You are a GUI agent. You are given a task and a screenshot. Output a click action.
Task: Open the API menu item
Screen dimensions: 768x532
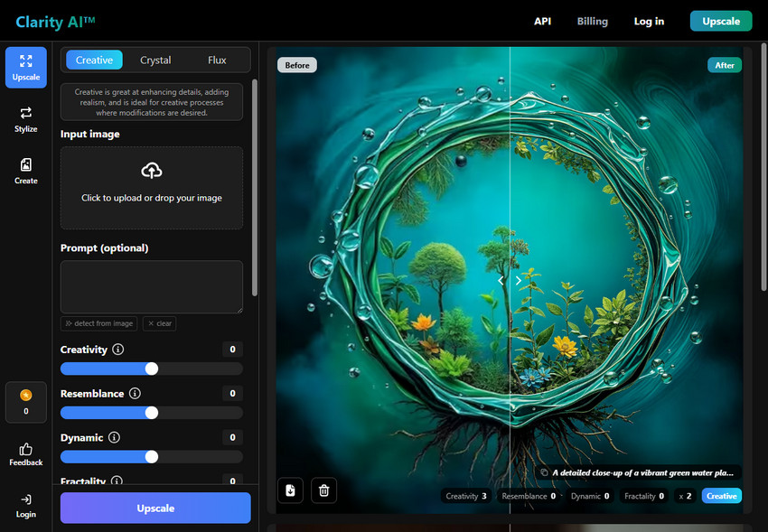coord(543,21)
